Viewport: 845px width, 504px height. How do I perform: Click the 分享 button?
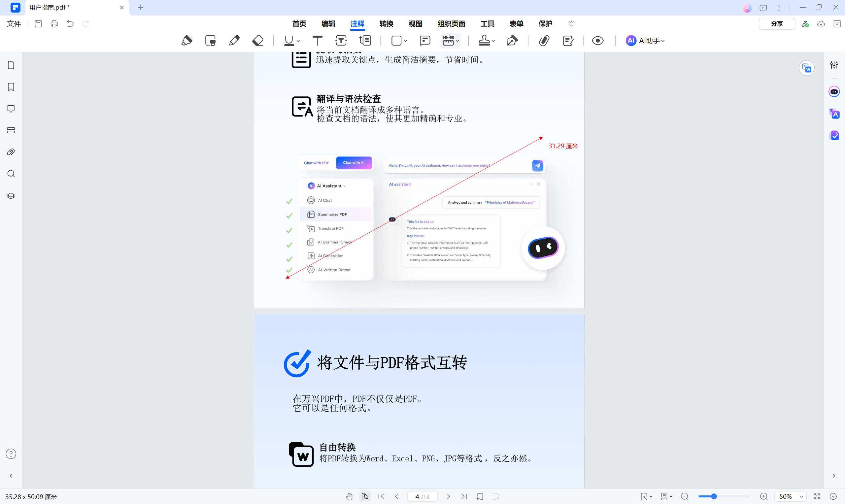click(777, 24)
